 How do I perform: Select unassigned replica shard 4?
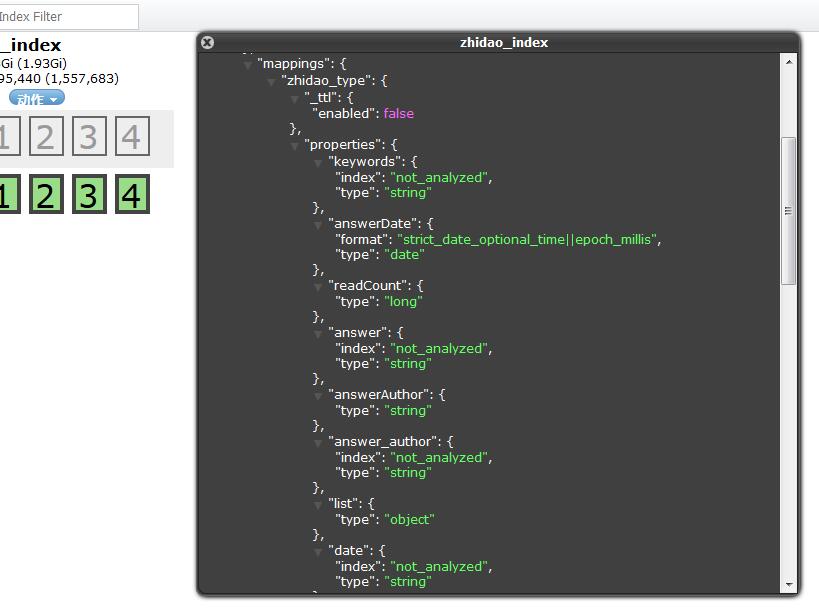(132, 136)
